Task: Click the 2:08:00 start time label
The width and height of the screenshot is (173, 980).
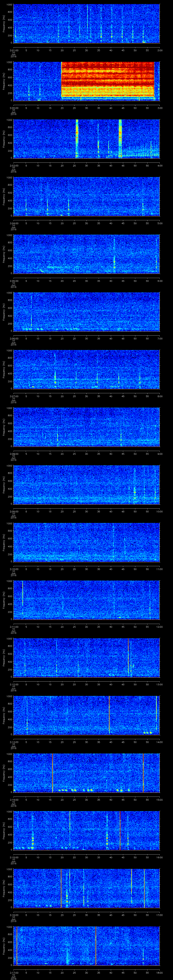Action: [x=14, y=454]
